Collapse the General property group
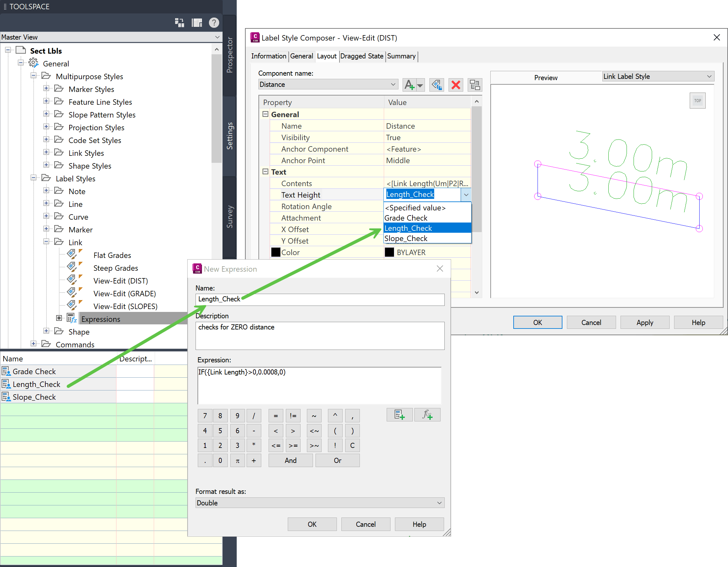 (265, 114)
